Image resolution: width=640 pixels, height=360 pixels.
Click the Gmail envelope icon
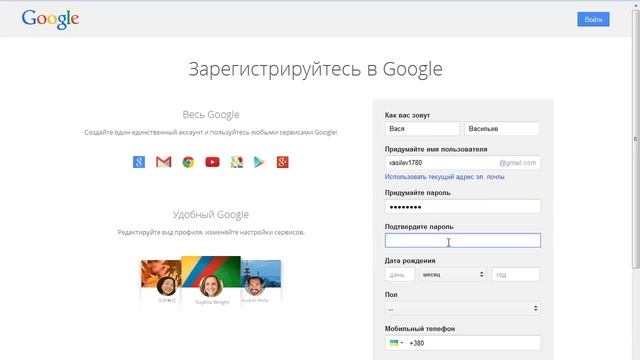click(x=164, y=162)
